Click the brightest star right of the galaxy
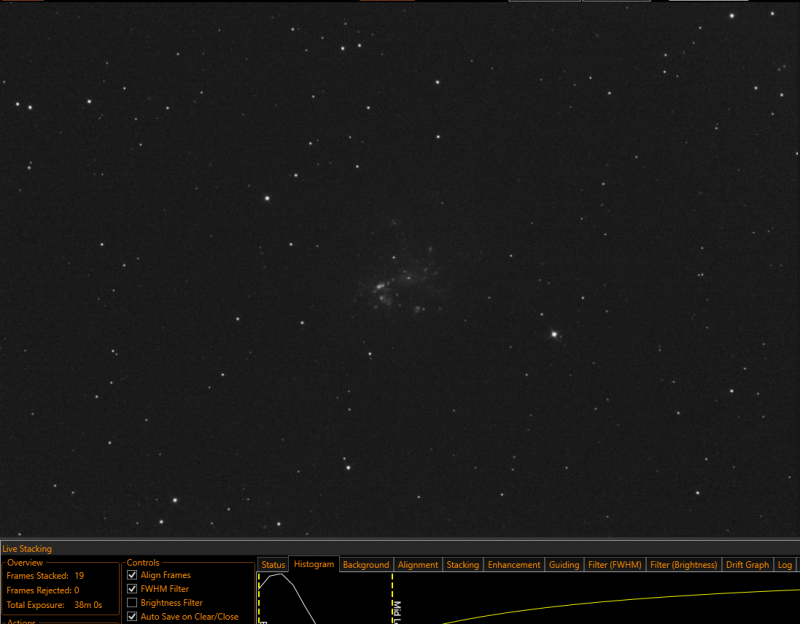 (x=555, y=335)
